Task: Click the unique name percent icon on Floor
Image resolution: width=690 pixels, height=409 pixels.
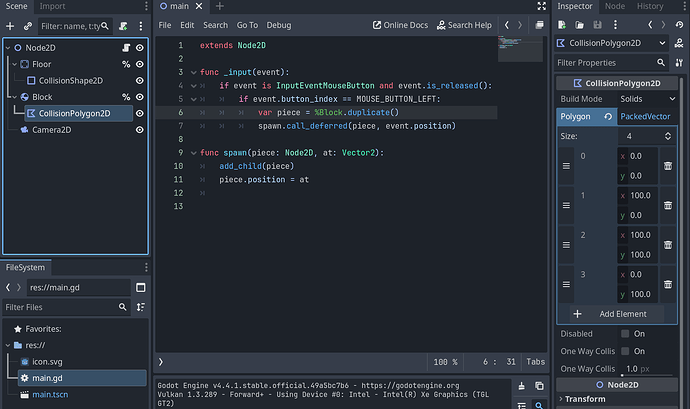Action: [126, 64]
